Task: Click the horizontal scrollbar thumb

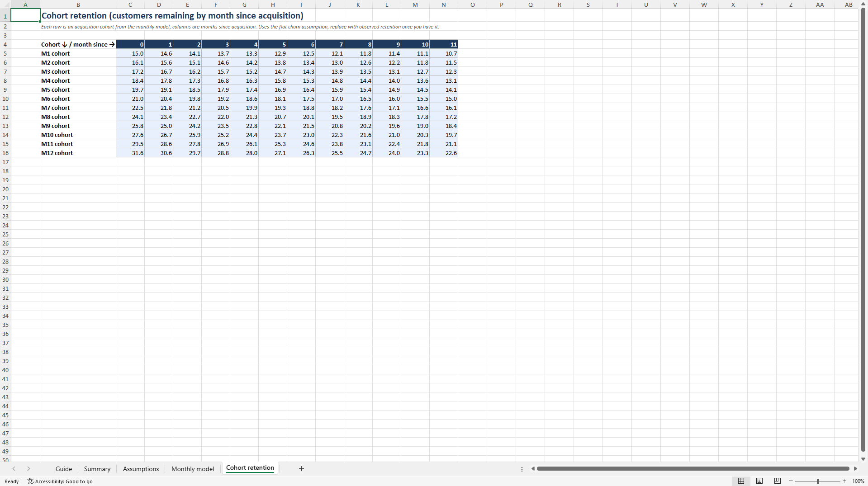Action: point(693,469)
